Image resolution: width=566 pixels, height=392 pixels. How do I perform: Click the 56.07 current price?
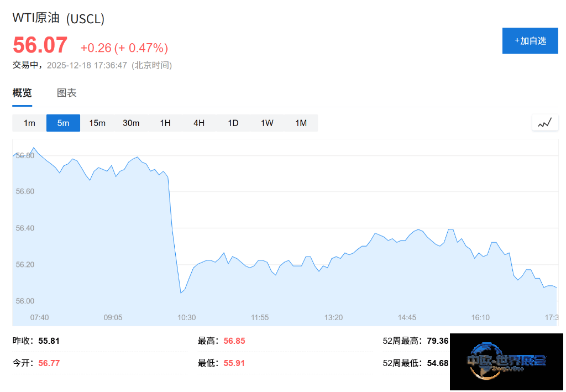pyautogui.click(x=40, y=45)
